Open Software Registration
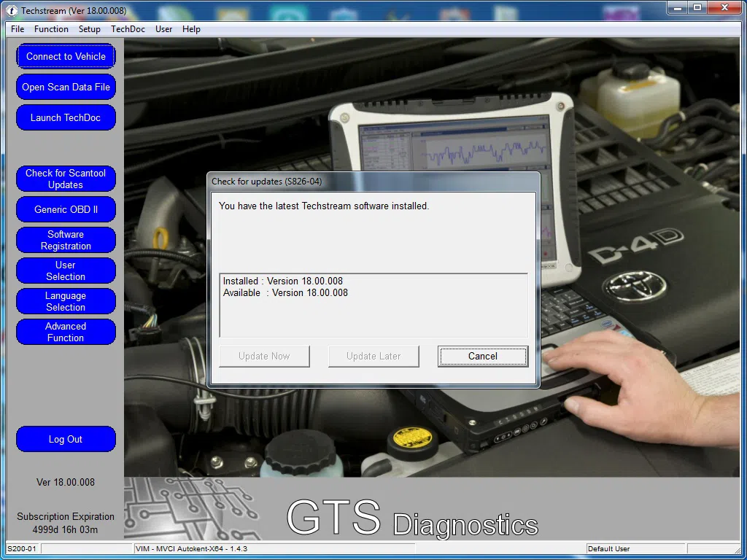 click(66, 240)
